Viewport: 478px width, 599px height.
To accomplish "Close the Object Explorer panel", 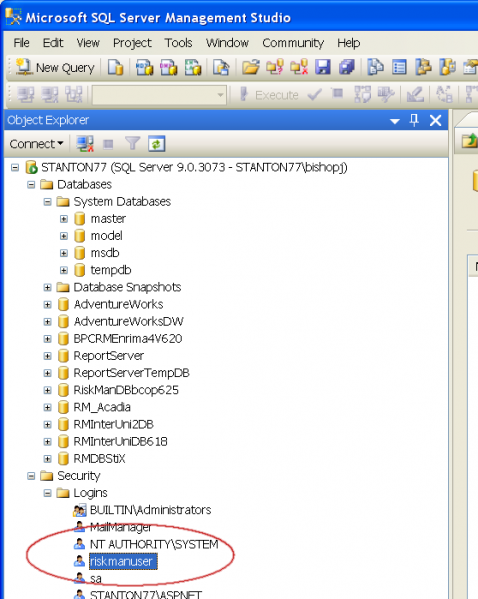I will pos(436,120).
